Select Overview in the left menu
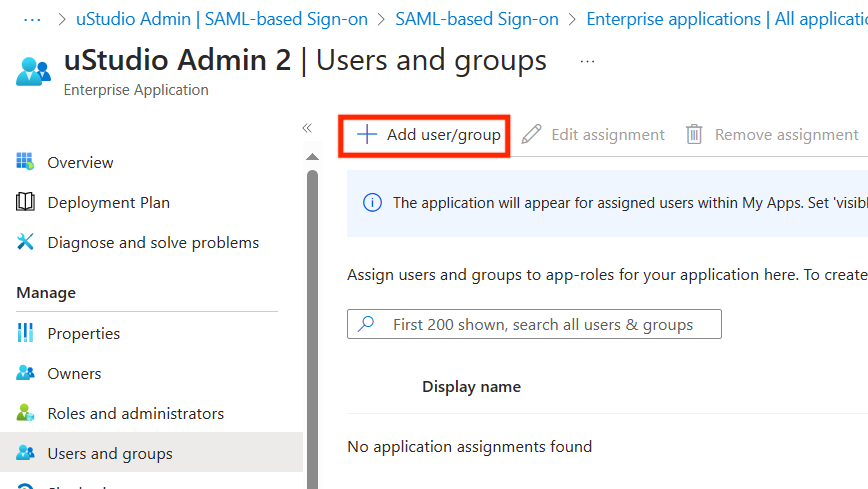Image resolution: width=868 pixels, height=489 pixels. click(x=80, y=162)
